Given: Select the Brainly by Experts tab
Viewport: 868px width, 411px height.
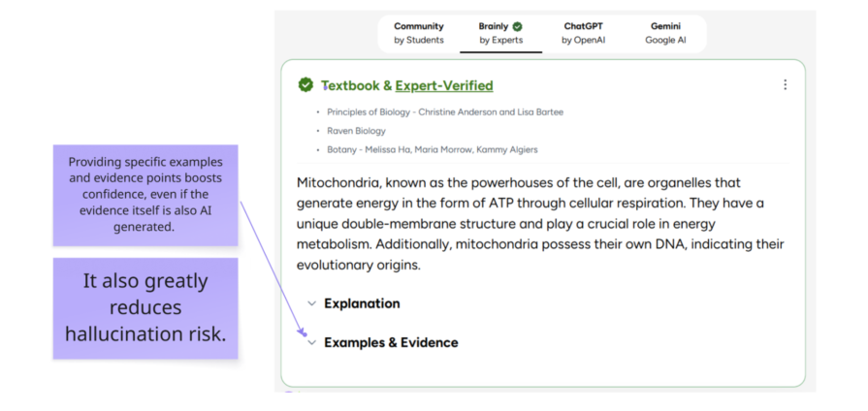Looking at the screenshot, I should coord(501,33).
